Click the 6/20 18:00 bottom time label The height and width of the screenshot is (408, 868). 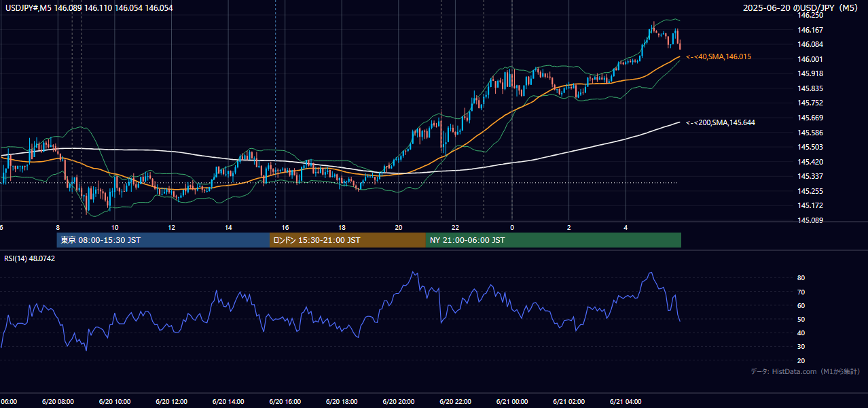click(342, 402)
